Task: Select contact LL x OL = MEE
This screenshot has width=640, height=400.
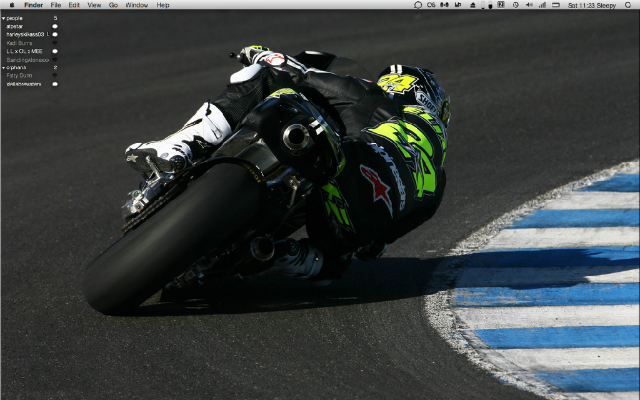Action: coord(24,51)
